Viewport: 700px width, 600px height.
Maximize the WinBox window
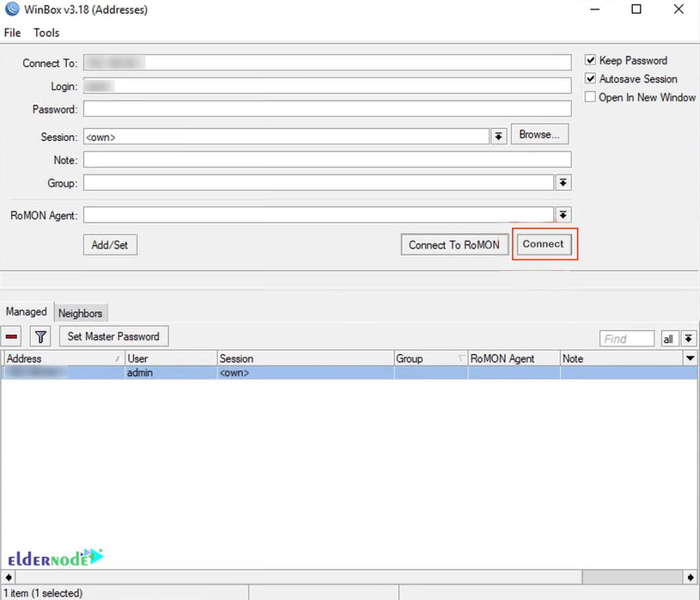(636, 10)
